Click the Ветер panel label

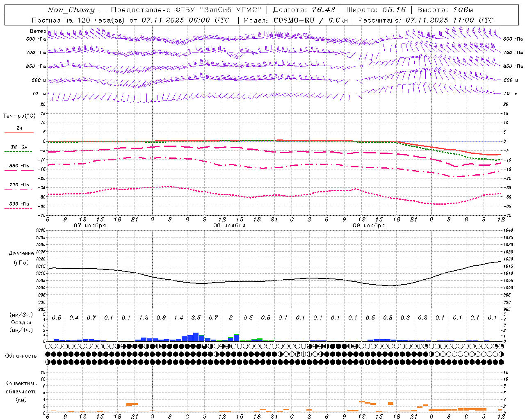[38, 31]
